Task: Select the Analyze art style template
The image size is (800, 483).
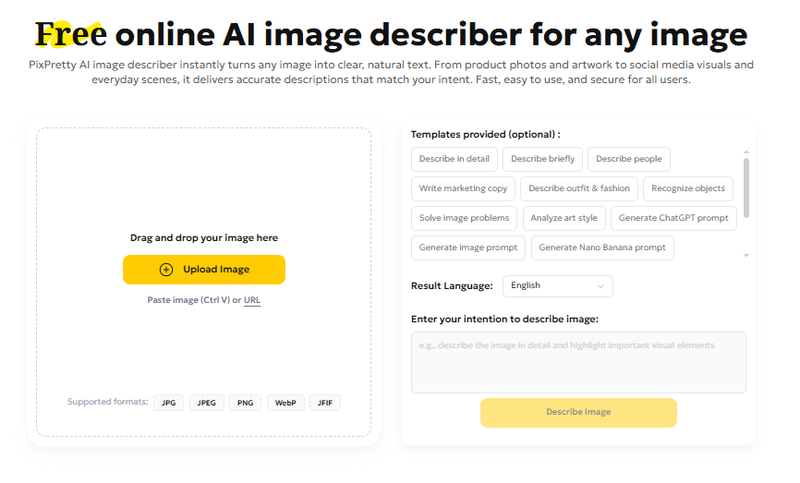Action: click(564, 218)
